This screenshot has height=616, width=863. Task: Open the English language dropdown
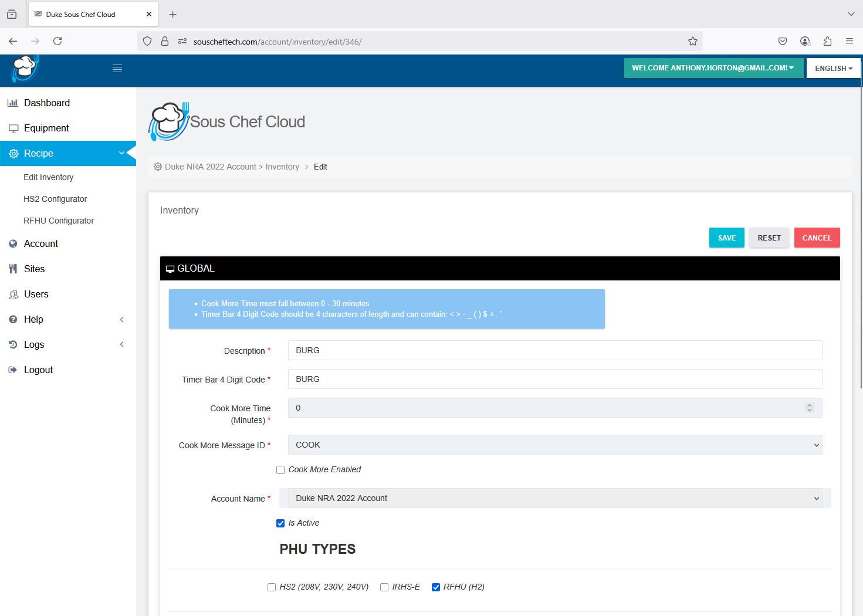[834, 68]
